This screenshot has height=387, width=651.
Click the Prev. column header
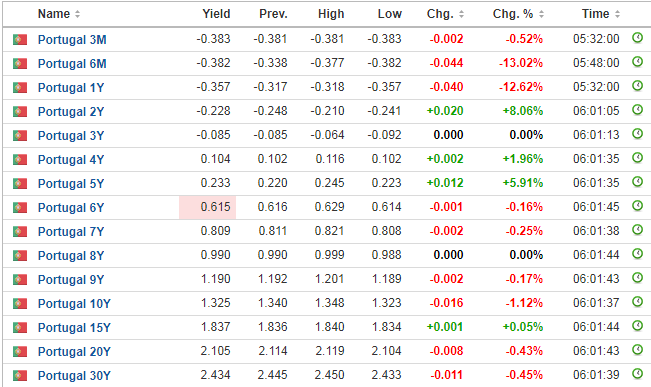(x=273, y=14)
